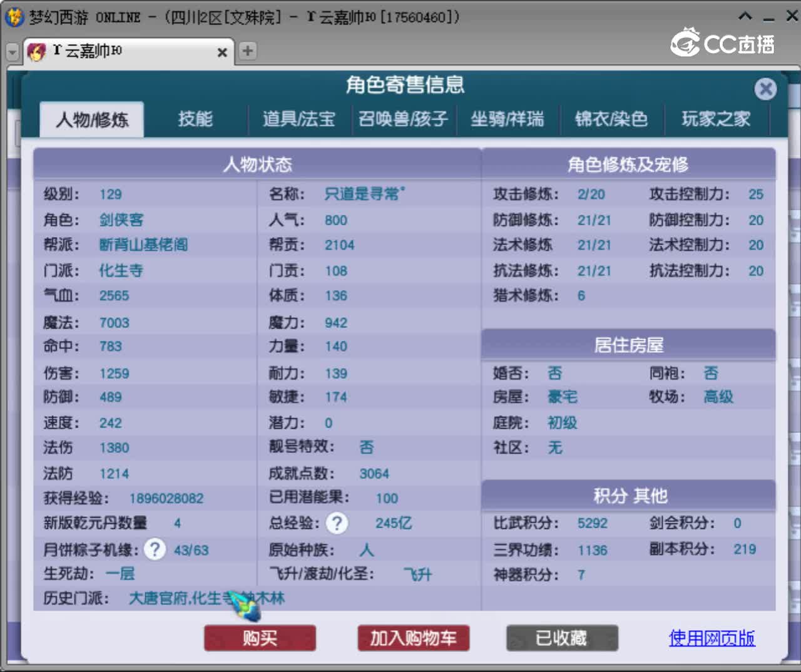801x672 pixels.
Task: Click the 气血 value 2565
Action: click(x=115, y=296)
